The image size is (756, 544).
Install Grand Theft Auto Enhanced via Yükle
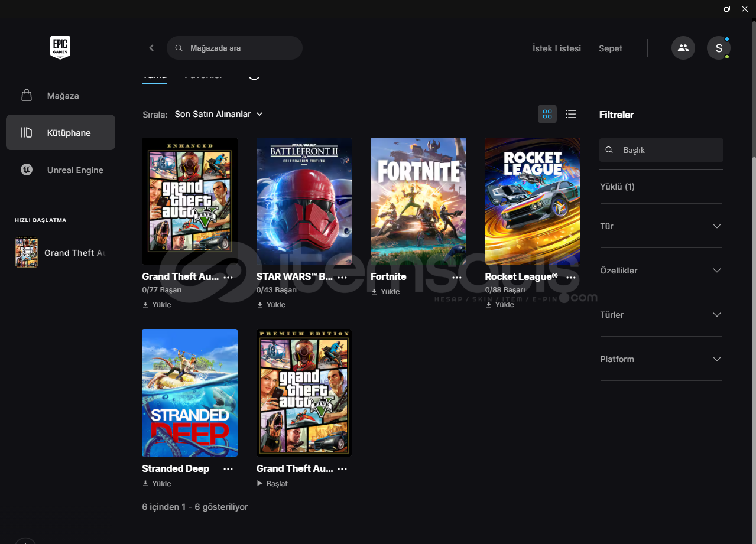pos(157,305)
